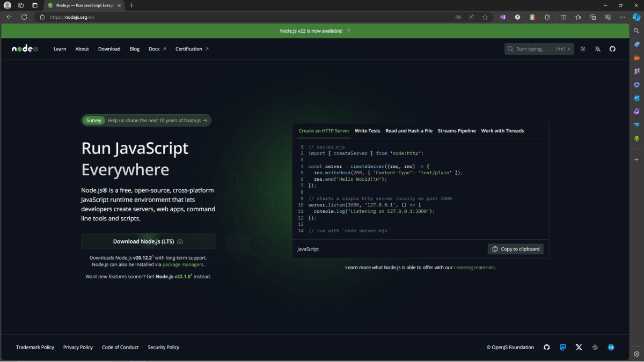Open the sidebar Outlook icon

tap(636, 98)
